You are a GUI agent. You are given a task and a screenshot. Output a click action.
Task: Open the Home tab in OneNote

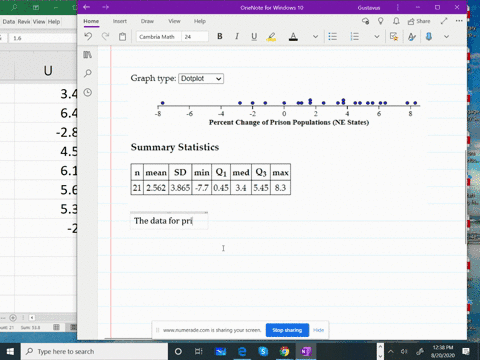pos(91,21)
